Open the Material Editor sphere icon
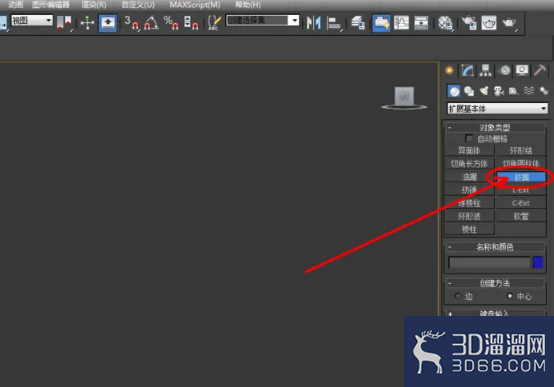The image size is (554, 387). [x=445, y=23]
